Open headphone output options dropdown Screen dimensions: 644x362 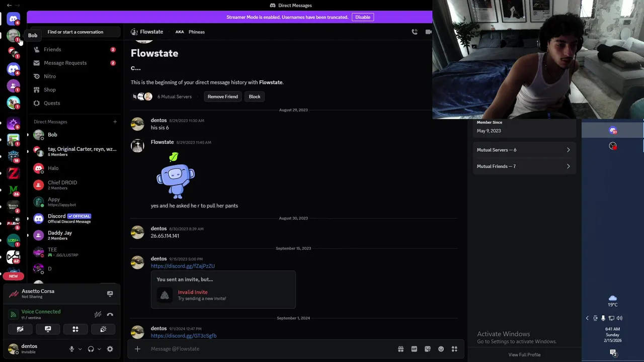click(99, 349)
